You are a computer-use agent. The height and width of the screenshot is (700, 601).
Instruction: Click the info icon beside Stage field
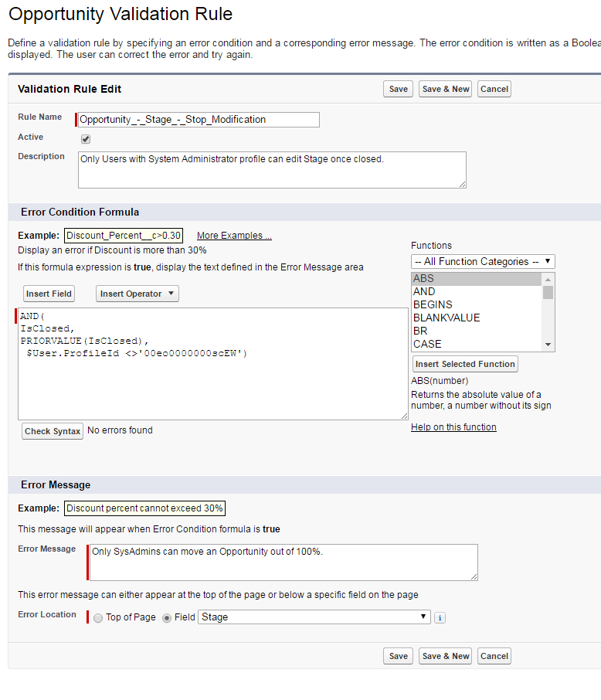[x=440, y=617]
